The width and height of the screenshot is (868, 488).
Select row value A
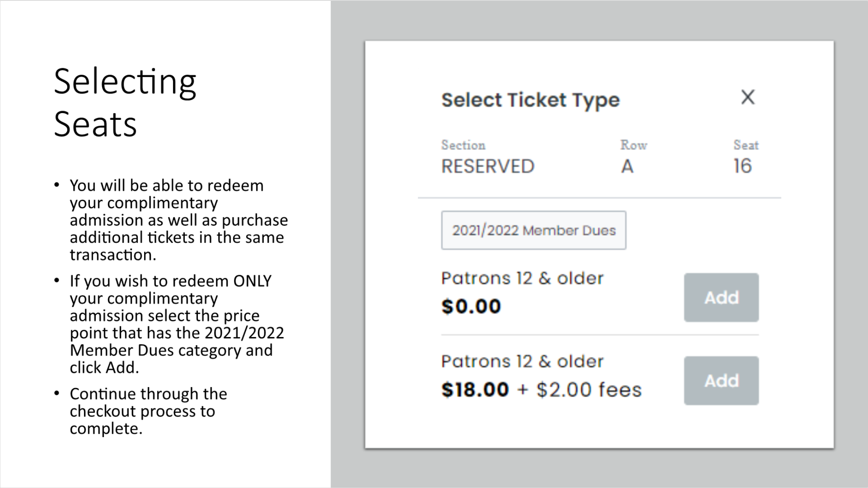click(x=627, y=166)
